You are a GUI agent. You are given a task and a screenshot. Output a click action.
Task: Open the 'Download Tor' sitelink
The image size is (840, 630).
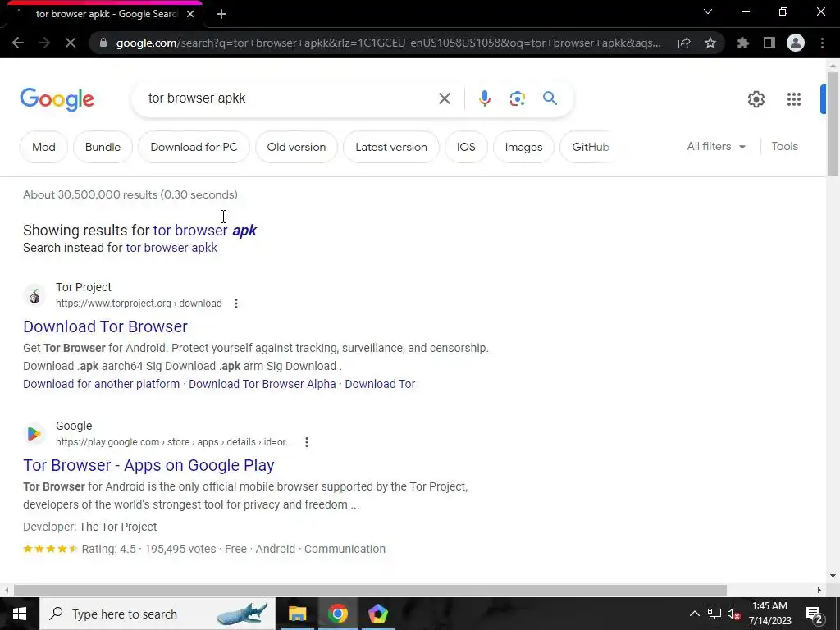tap(380, 384)
